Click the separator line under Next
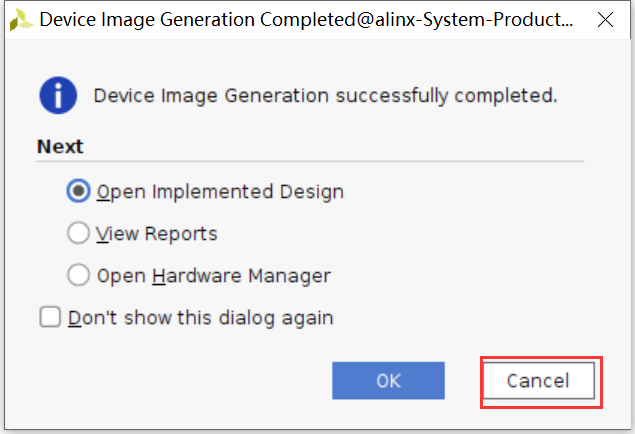The height and width of the screenshot is (434, 635). pyautogui.click(x=310, y=161)
